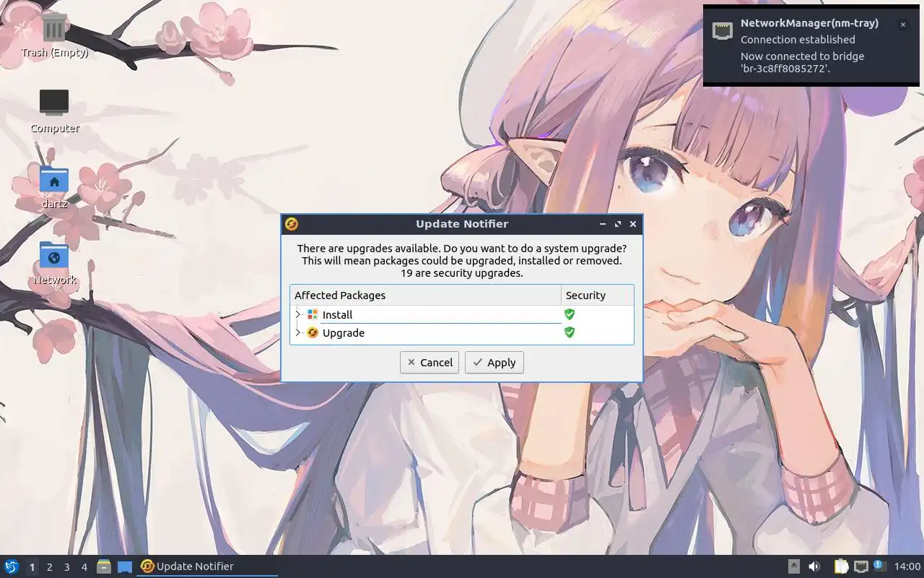Image resolution: width=924 pixels, height=578 pixels.
Task: Click the Security column header
Action: (x=597, y=295)
